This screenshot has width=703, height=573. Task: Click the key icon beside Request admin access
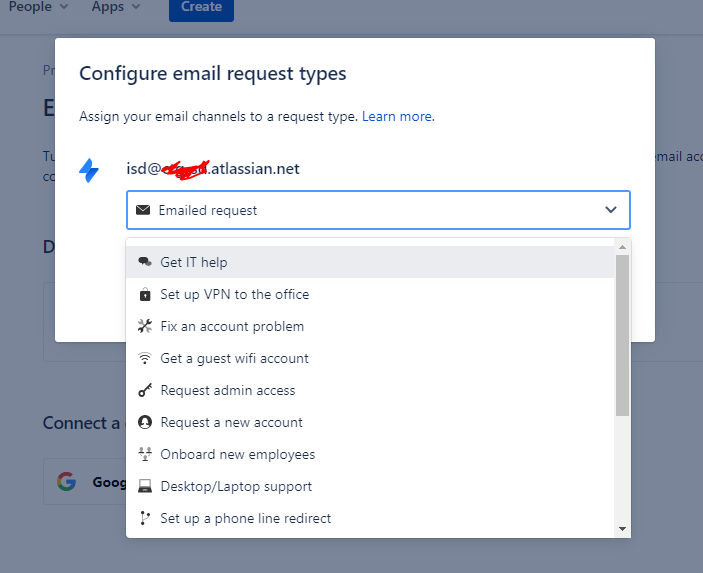point(145,390)
